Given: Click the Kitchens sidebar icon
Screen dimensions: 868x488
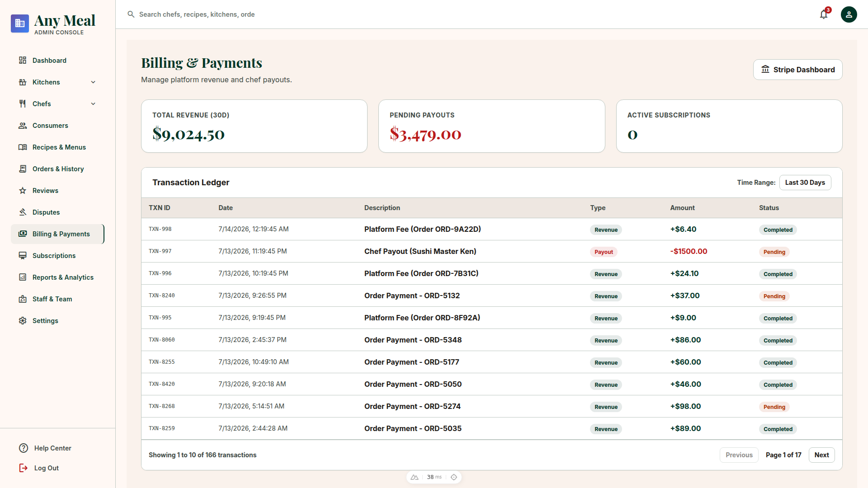Looking at the screenshot, I should [x=23, y=82].
